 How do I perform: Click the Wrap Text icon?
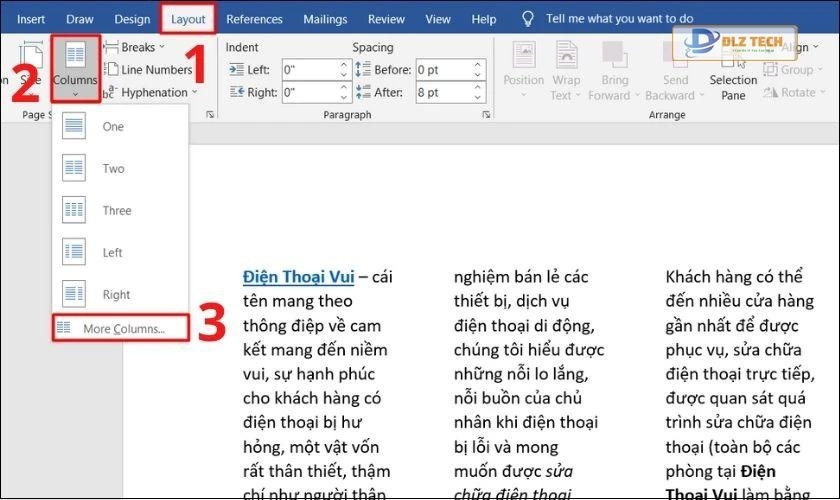click(x=566, y=55)
